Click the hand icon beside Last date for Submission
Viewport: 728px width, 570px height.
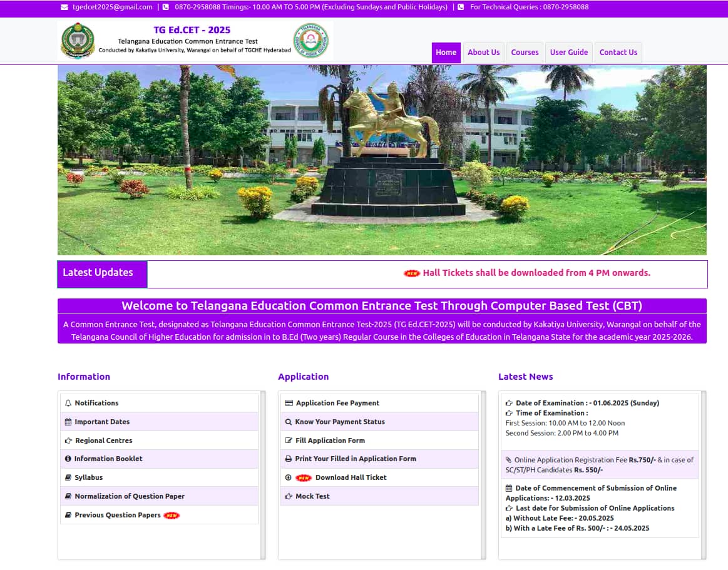point(509,508)
